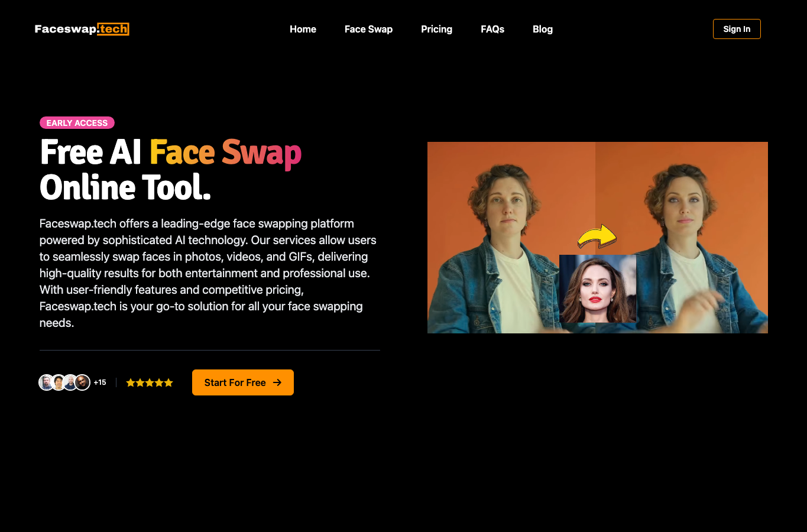The image size is (807, 532).
Task: Open the Home menu item
Action: [303, 29]
